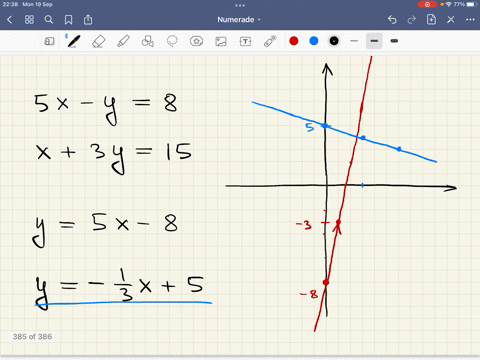The height and width of the screenshot is (360, 480).
Task: Open search with the magnifier icon
Action: point(49,20)
